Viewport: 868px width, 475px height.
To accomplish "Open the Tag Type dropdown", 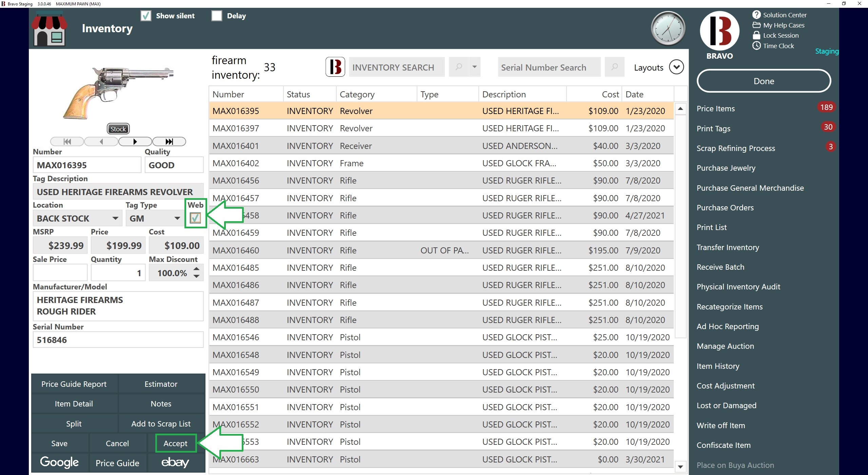I will pyautogui.click(x=177, y=218).
